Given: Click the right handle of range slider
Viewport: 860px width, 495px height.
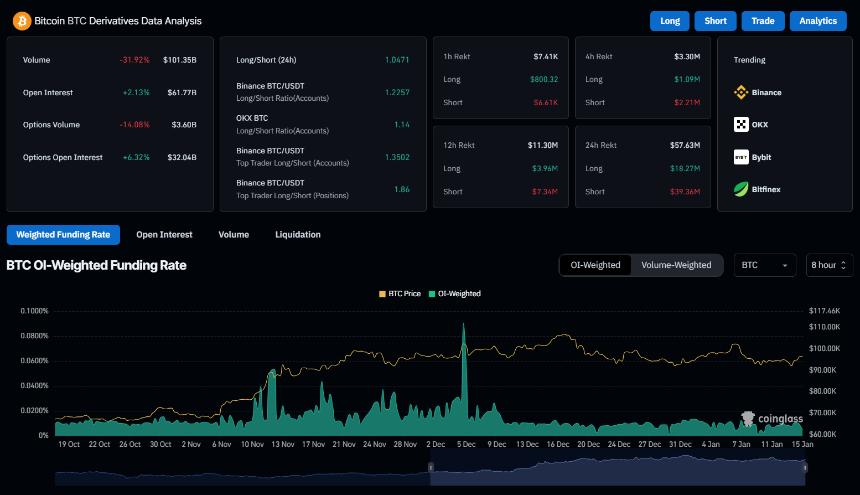Looking at the screenshot, I should pos(805,467).
